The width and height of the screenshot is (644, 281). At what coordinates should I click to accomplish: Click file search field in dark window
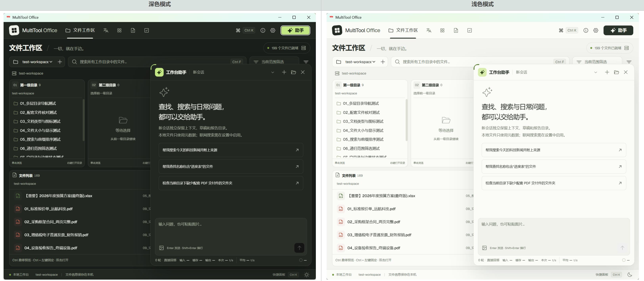pyautogui.click(x=157, y=62)
